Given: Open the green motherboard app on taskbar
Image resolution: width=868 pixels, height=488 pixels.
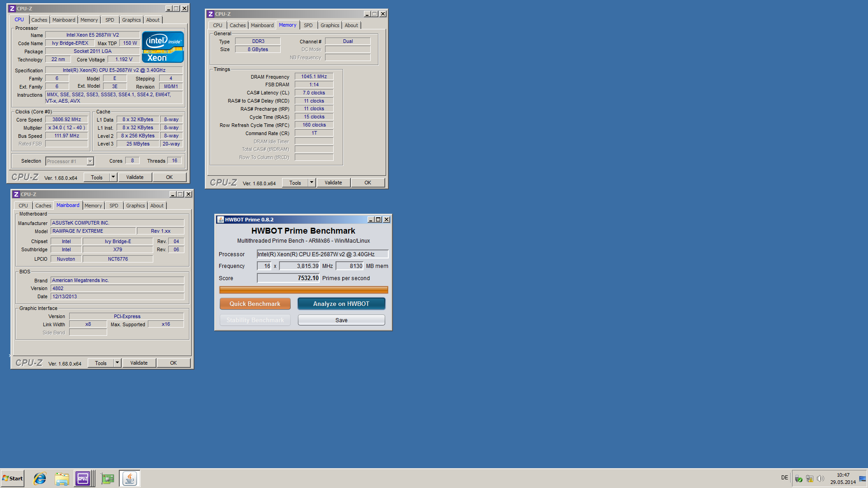Looking at the screenshot, I should [108, 479].
